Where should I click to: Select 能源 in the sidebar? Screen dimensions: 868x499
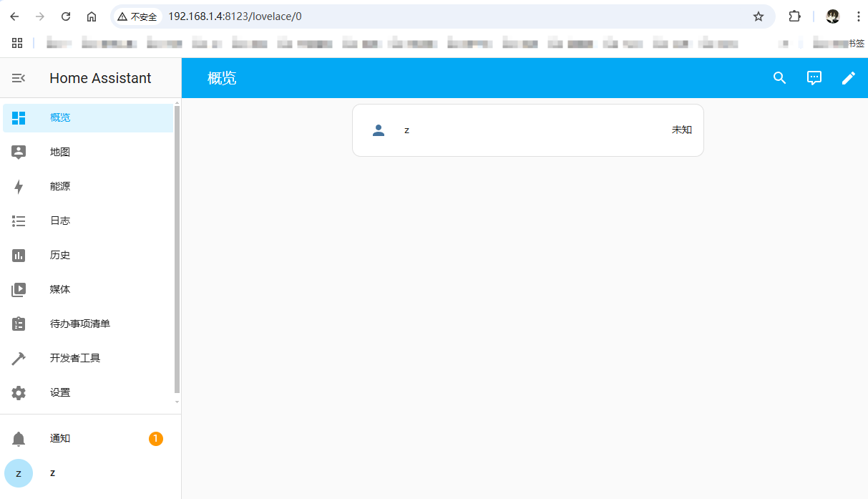click(x=60, y=186)
